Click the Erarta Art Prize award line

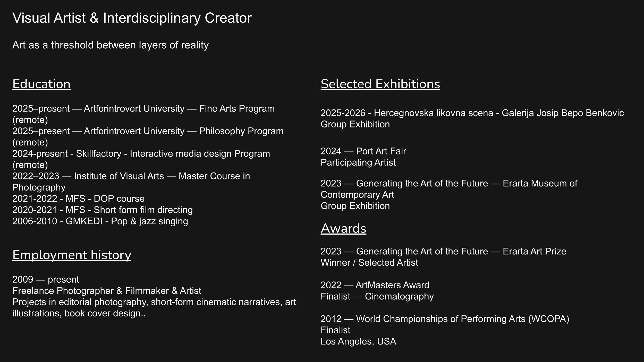coord(443,251)
